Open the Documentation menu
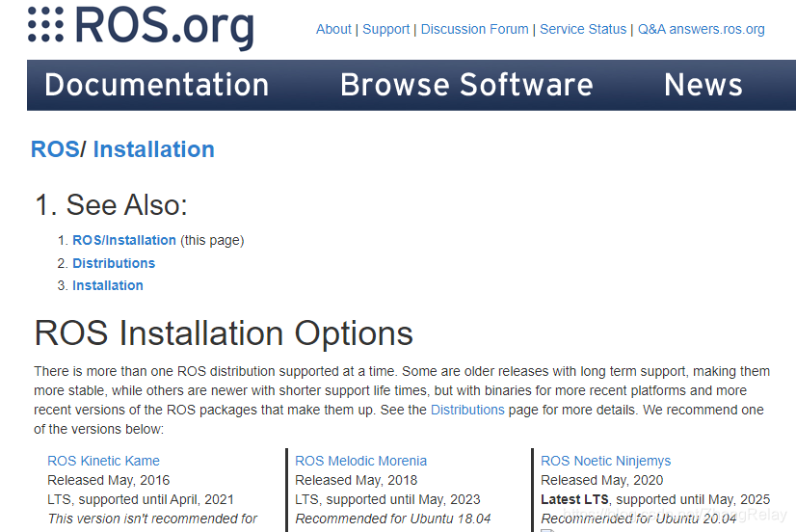The height and width of the screenshot is (532, 796). click(x=156, y=85)
